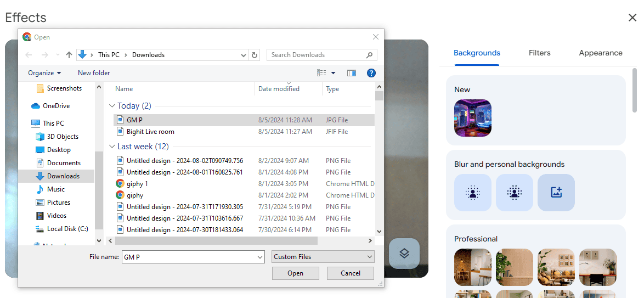Refresh the Downloads folder listing
644x298 pixels.
[x=255, y=55]
